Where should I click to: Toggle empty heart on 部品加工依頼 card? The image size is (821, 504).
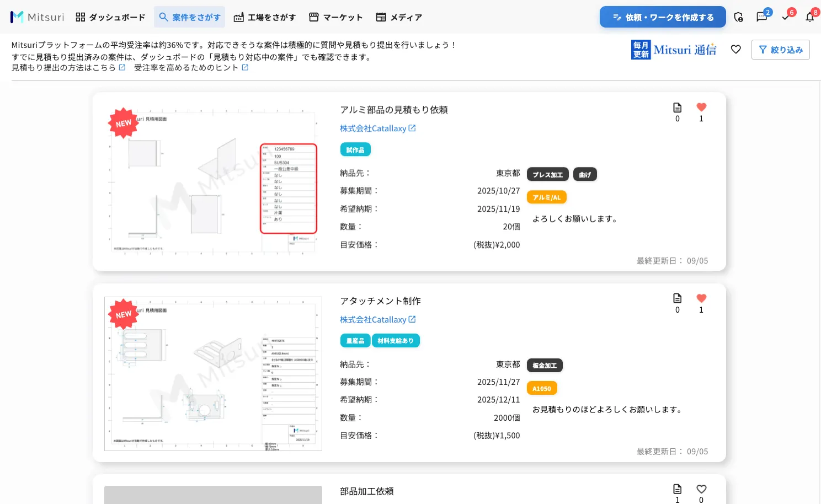(x=701, y=489)
